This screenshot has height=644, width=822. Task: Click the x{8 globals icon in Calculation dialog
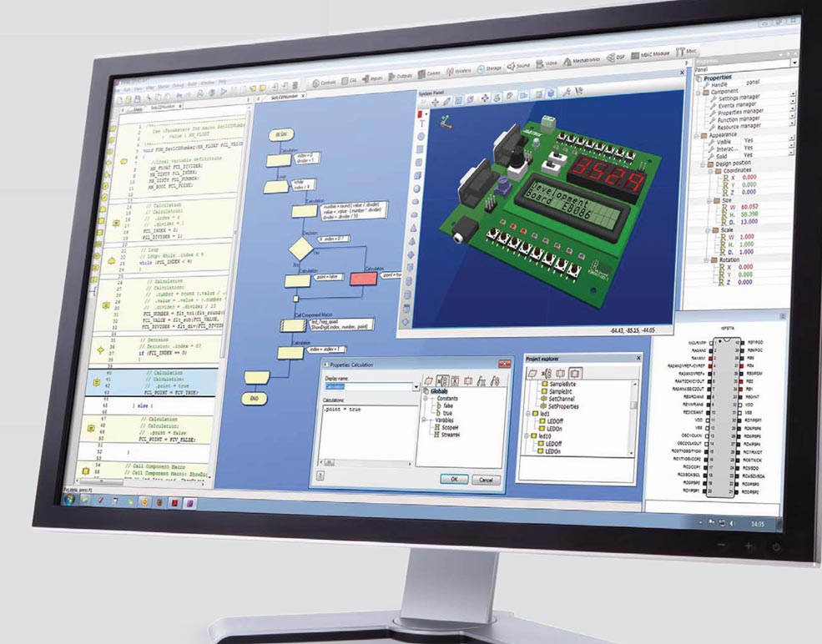point(442,380)
